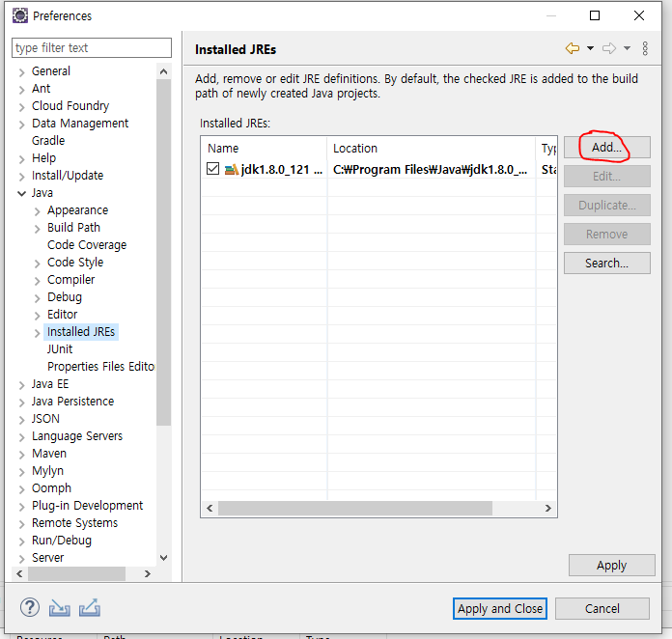Click the jdk1.8.0_121 JRE library icon
The width and height of the screenshot is (672, 639).
tap(232, 169)
